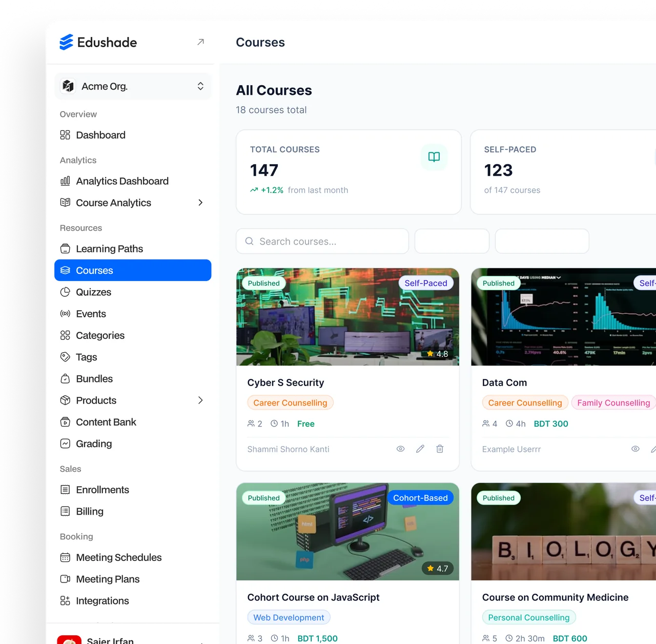
Task: Open the first filter dropdown next to search
Action: (x=452, y=241)
